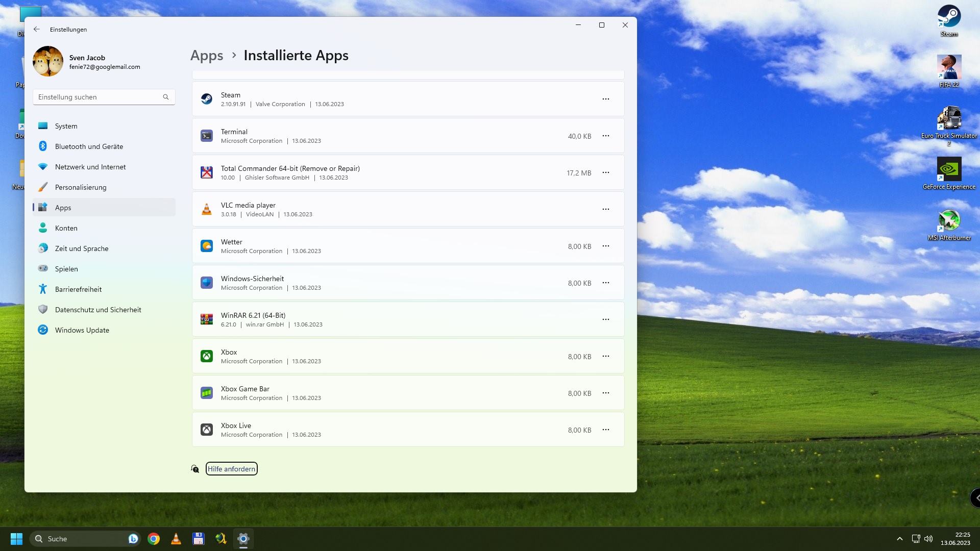Open Datenschutz und Sicherheit settings
This screenshot has height=551, width=980.
click(104, 310)
